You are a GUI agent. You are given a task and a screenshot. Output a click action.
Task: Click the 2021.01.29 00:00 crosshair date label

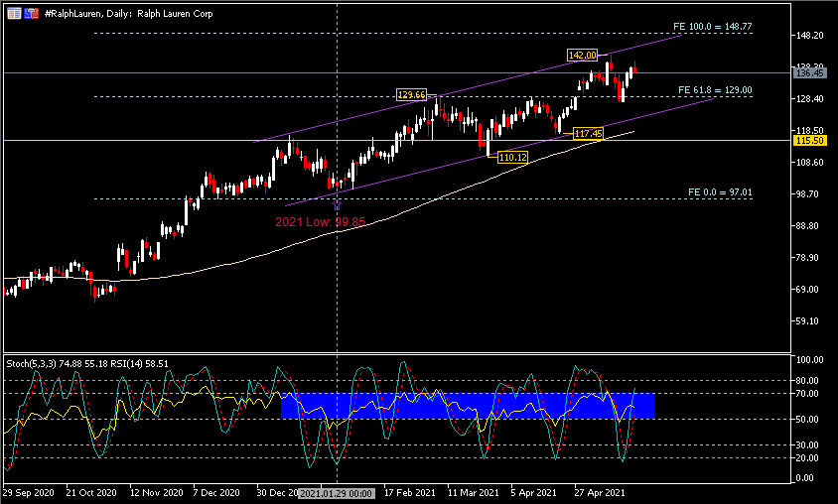coord(337,493)
